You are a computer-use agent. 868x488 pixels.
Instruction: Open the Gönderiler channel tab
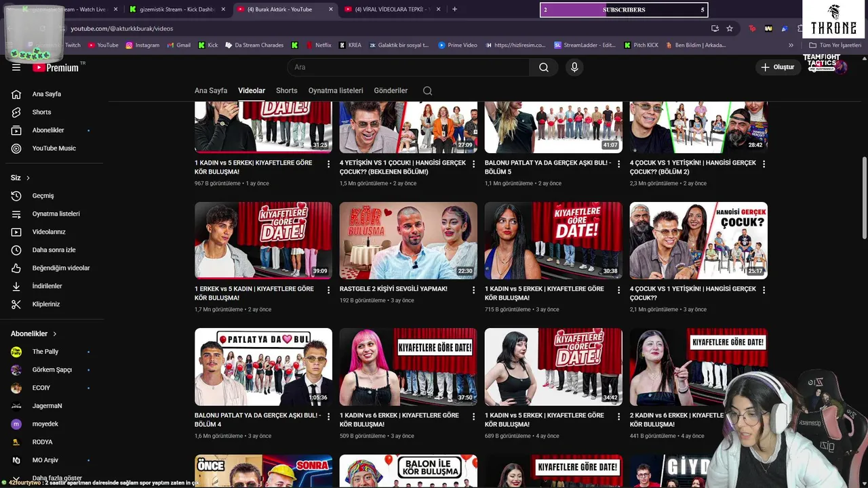[x=391, y=91]
